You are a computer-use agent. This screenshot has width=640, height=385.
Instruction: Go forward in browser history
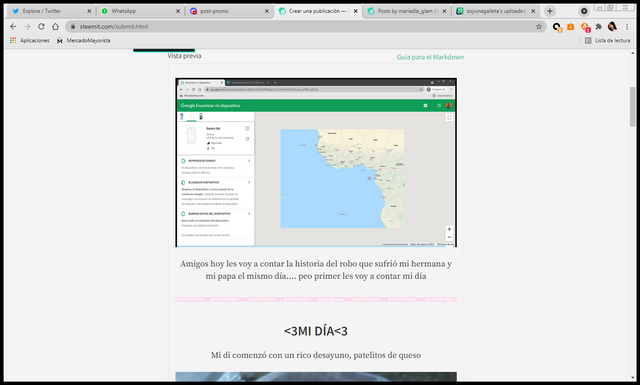tap(27, 27)
